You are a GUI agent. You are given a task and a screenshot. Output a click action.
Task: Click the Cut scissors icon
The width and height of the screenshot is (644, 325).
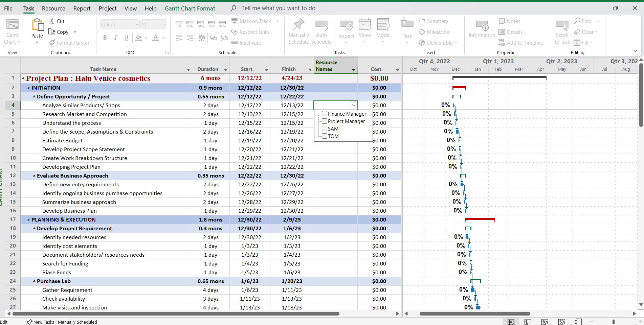tap(52, 21)
